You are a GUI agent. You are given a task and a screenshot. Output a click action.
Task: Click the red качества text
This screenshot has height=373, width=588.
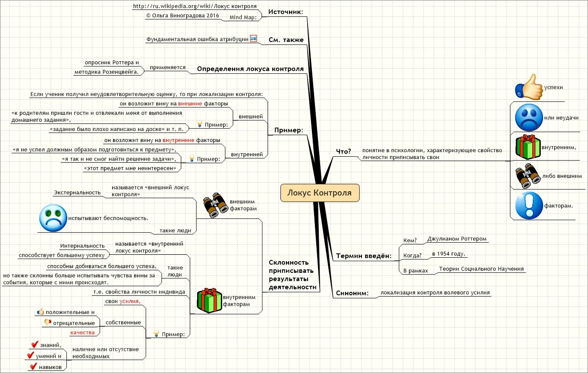pos(82,332)
